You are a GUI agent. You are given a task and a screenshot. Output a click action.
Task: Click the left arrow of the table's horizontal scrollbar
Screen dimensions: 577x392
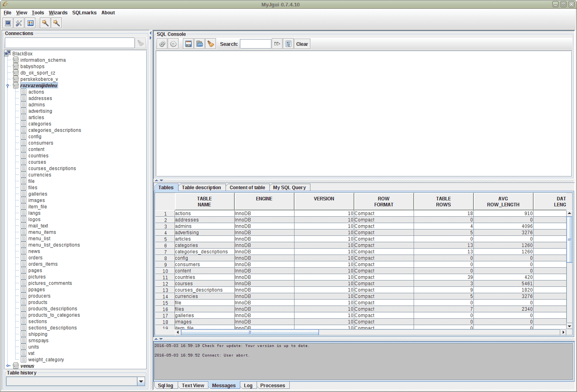pyautogui.click(x=178, y=332)
